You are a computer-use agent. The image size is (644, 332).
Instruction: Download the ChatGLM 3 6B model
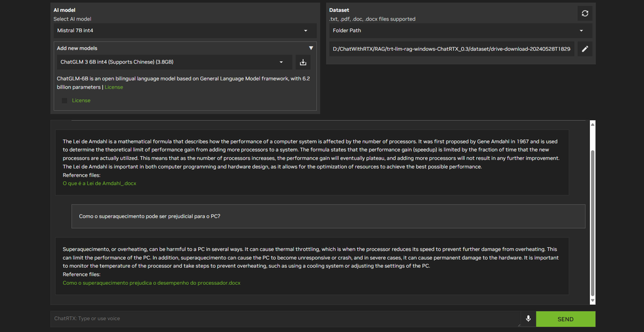(x=303, y=62)
